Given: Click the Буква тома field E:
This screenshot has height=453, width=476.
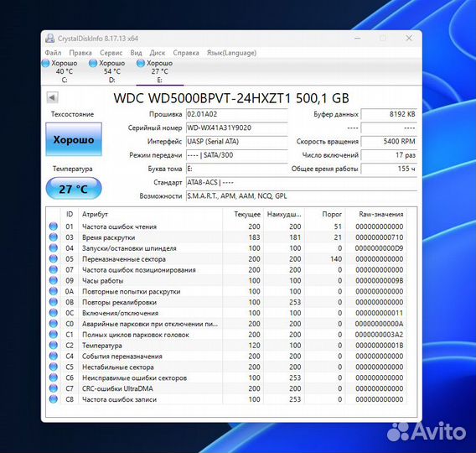Looking at the screenshot, I should [x=237, y=169].
